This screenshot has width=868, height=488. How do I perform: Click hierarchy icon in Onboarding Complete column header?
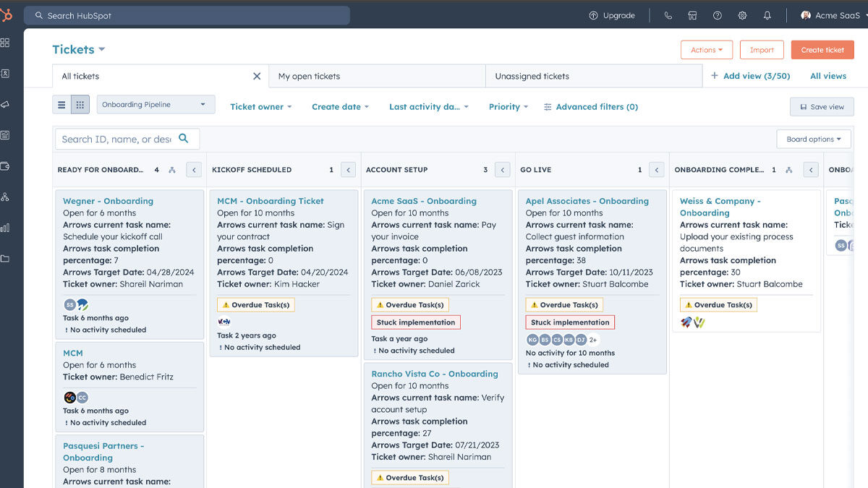coord(789,170)
